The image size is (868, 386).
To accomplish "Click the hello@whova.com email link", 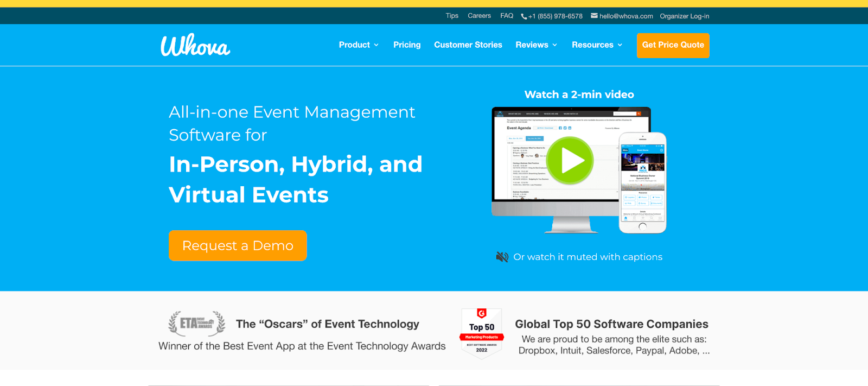I will [x=626, y=16].
